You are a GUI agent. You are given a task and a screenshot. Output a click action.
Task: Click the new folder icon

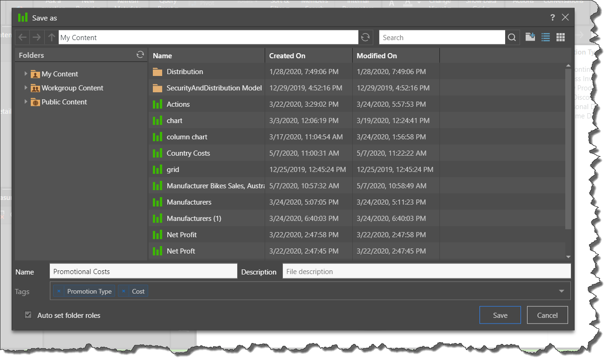530,37
